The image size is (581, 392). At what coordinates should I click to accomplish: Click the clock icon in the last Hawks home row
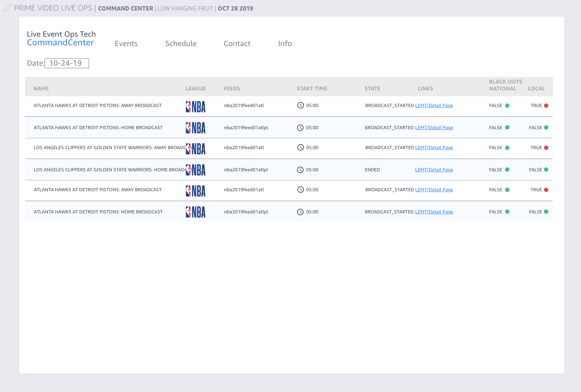coord(300,212)
